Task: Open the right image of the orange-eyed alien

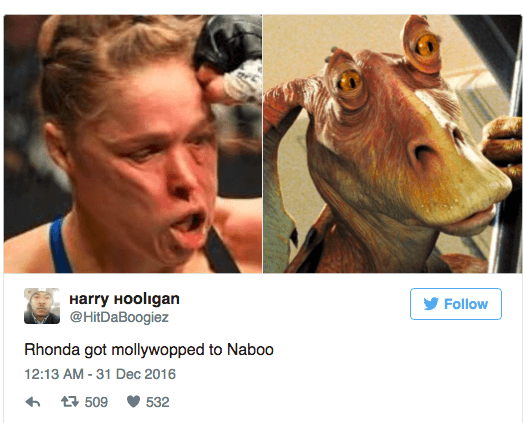Action: pos(392,144)
